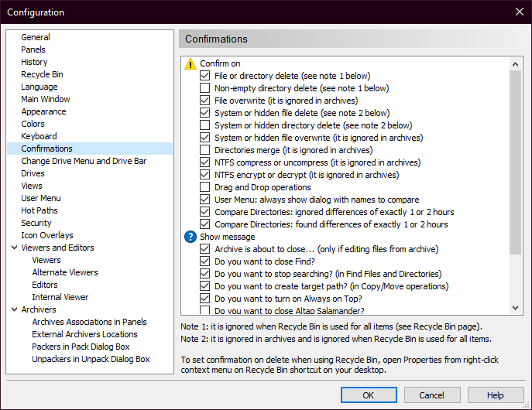Open Help for this dialog

[496, 395]
